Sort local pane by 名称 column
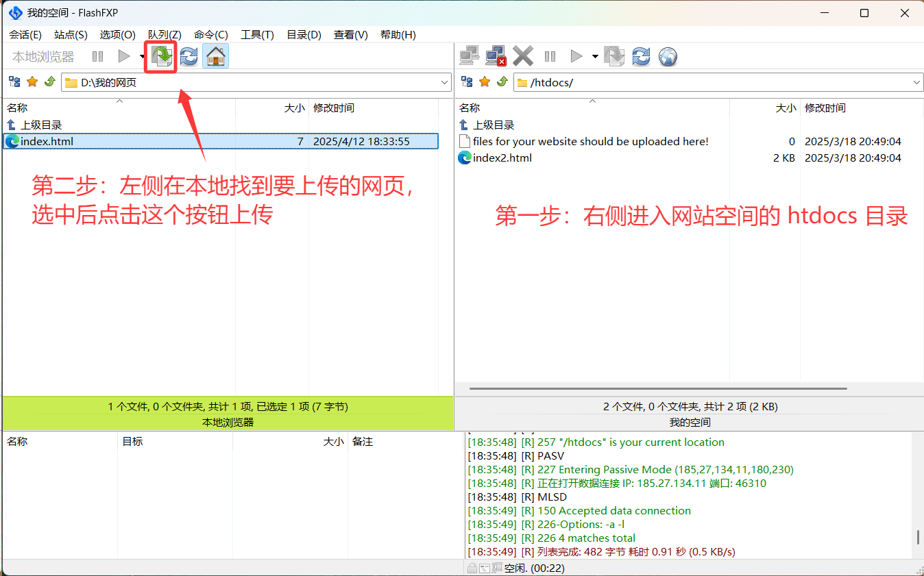 click(x=119, y=108)
